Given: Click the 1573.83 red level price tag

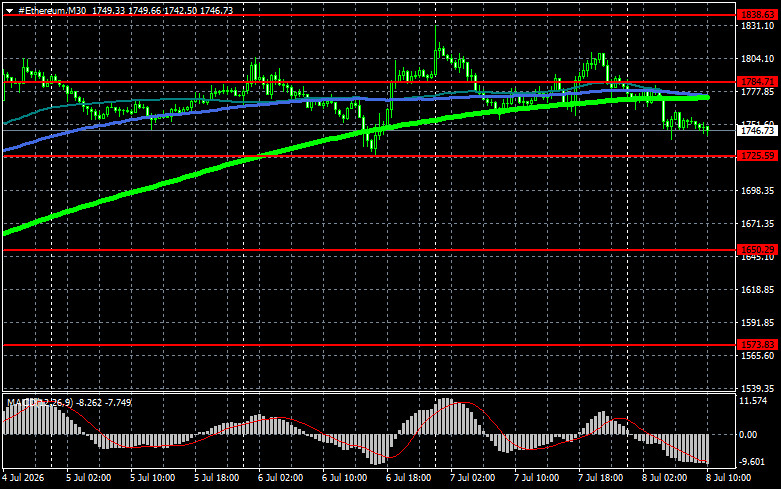Looking at the screenshot, I should (757, 345).
